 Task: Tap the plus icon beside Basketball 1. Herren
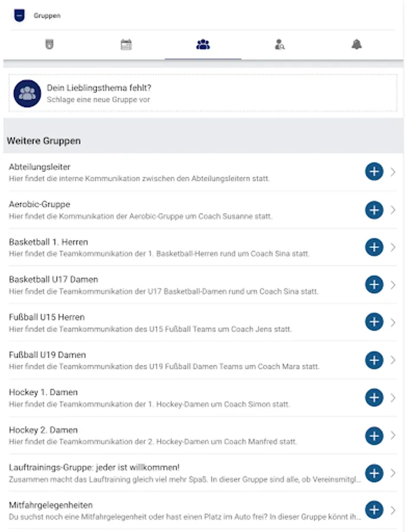point(374,246)
